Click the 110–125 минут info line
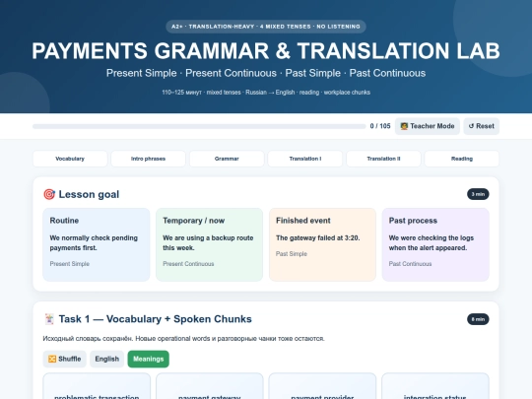Image resolution: width=532 pixels, height=399 pixels. pos(266,93)
